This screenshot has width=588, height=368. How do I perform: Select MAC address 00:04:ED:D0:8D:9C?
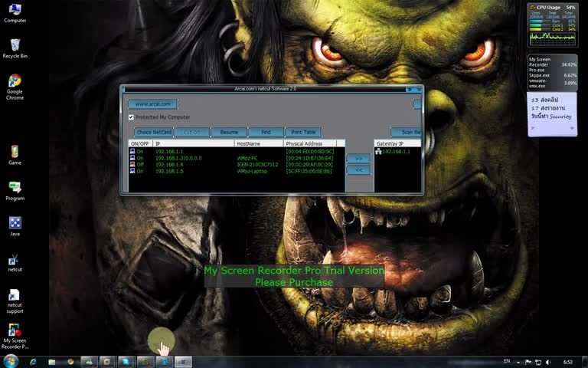(x=309, y=151)
